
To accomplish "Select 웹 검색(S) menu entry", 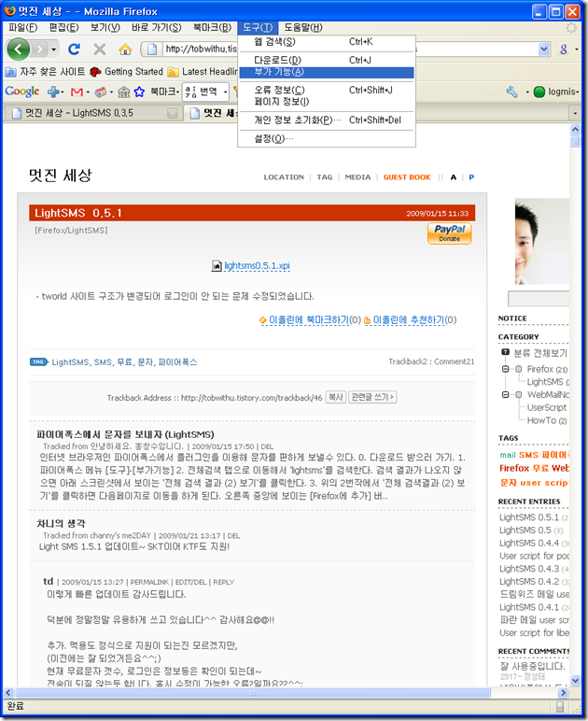I will click(x=327, y=42).
